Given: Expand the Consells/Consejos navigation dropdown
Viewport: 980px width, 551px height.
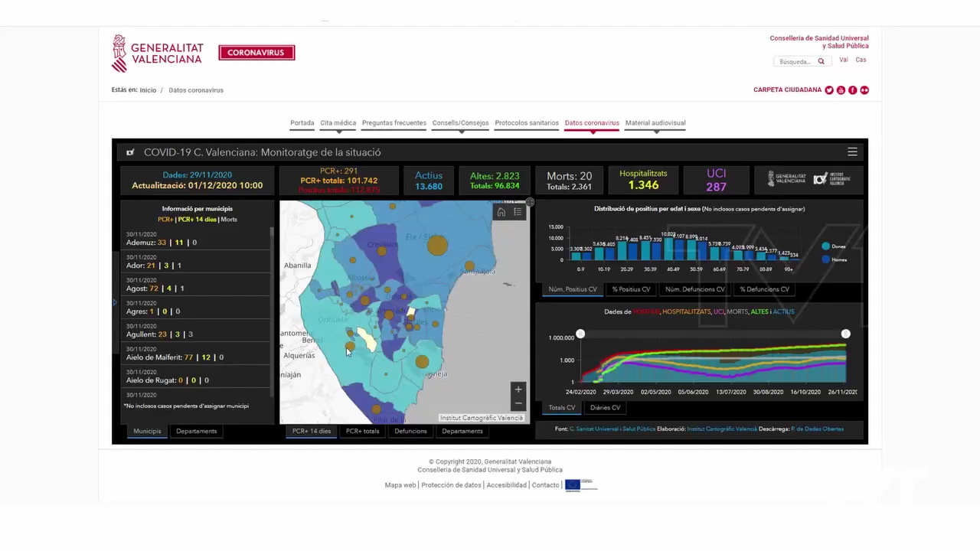Looking at the screenshot, I should pyautogui.click(x=460, y=124).
